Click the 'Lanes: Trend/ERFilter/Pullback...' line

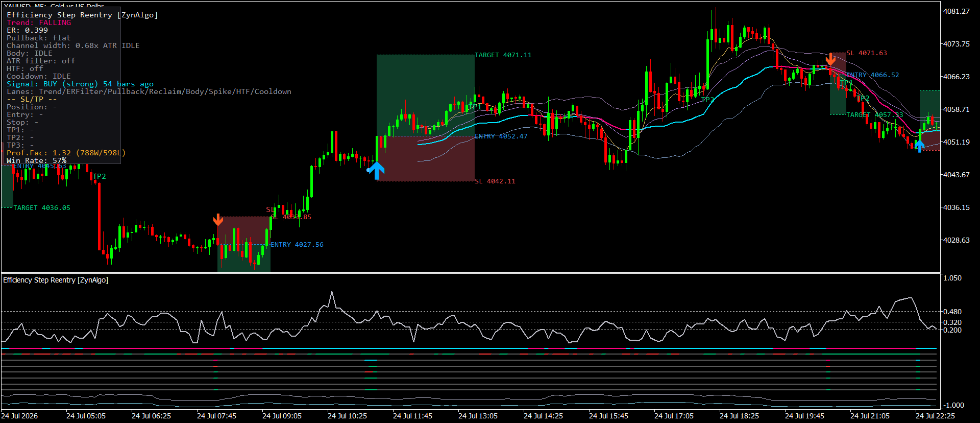pos(149,92)
